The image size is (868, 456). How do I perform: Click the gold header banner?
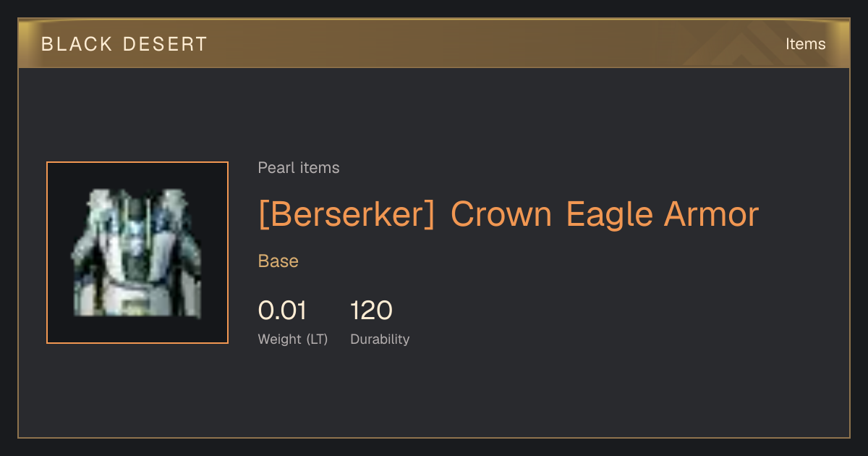click(434, 43)
